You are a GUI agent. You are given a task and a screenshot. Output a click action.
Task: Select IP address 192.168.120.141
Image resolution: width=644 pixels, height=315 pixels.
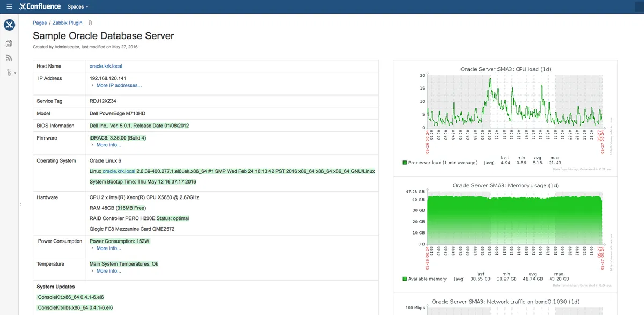tap(108, 78)
